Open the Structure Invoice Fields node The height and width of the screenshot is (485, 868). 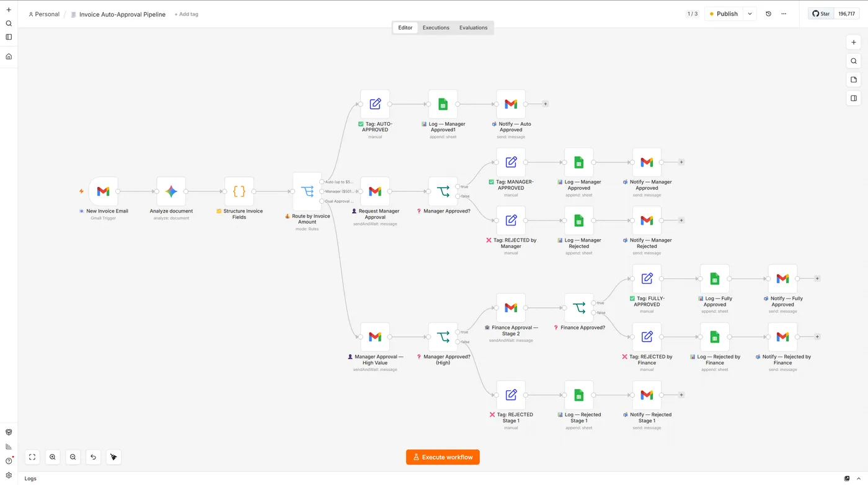239,191
